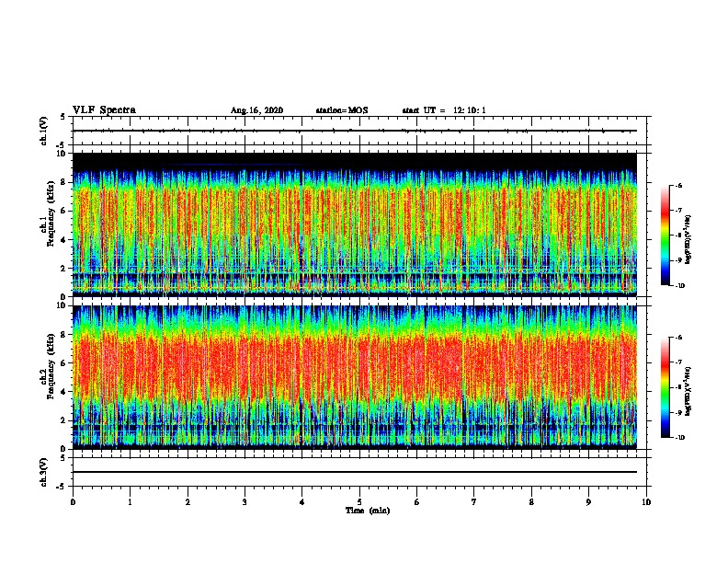This screenshot has height=563, width=728.
Task: Click time axis tick label "7"
Action: click(x=474, y=501)
